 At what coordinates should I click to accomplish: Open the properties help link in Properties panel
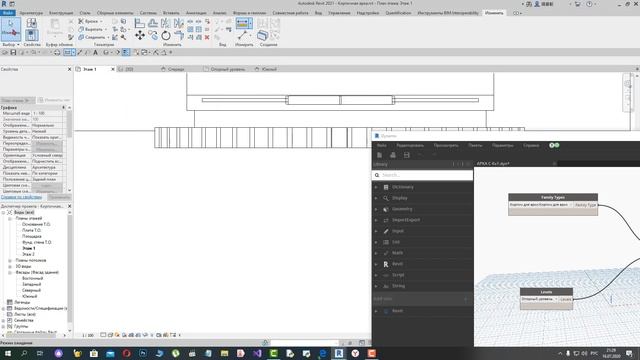click(21, 197)
